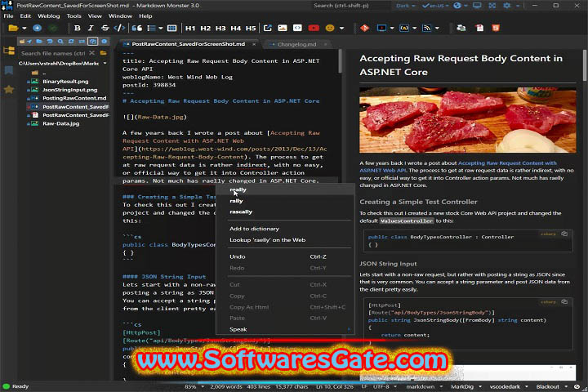The image size is (588, 392).
Task: Open the View menu
Action: (x=95, y=16)
